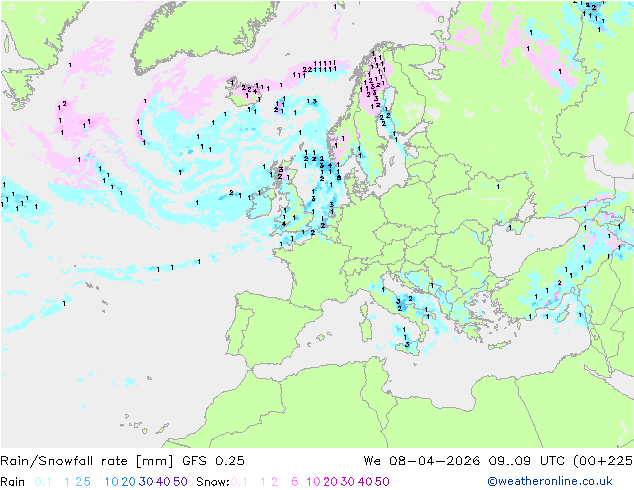This screenshot has height=490, width=634.
Task: Click the 'Rain/Snowfall rate [mm]' title text
Action: click(x=87, y=461)
